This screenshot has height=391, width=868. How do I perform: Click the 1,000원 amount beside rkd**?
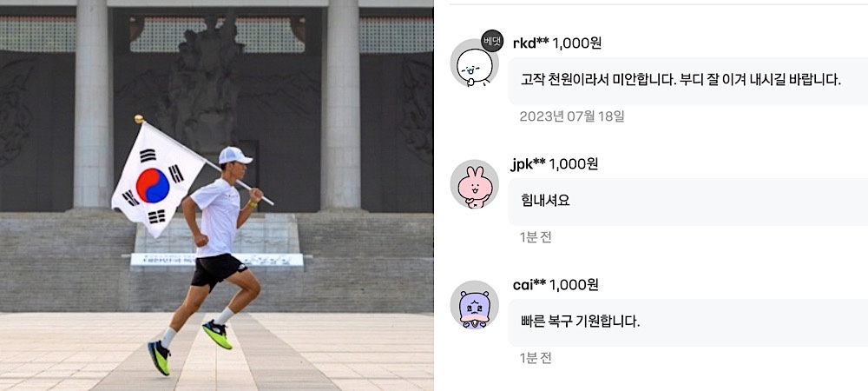click(577, 43)
